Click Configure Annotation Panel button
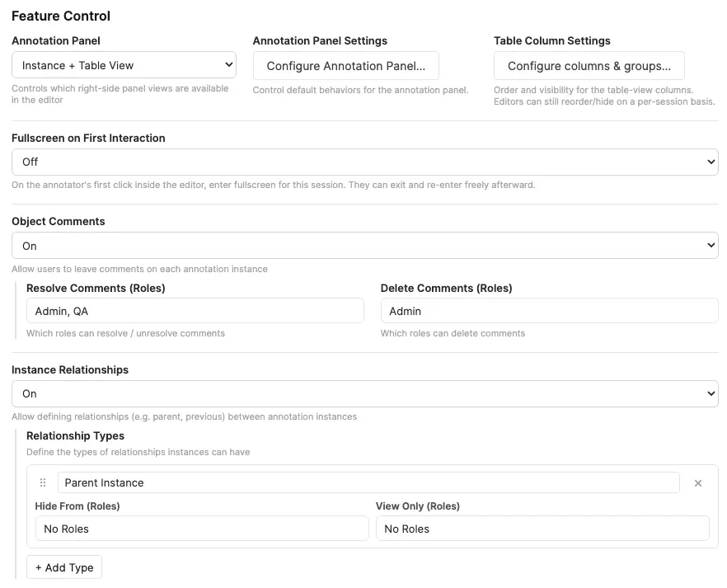Image resolution: width=727 pixels, height=588 pixels. coord(346,66)
